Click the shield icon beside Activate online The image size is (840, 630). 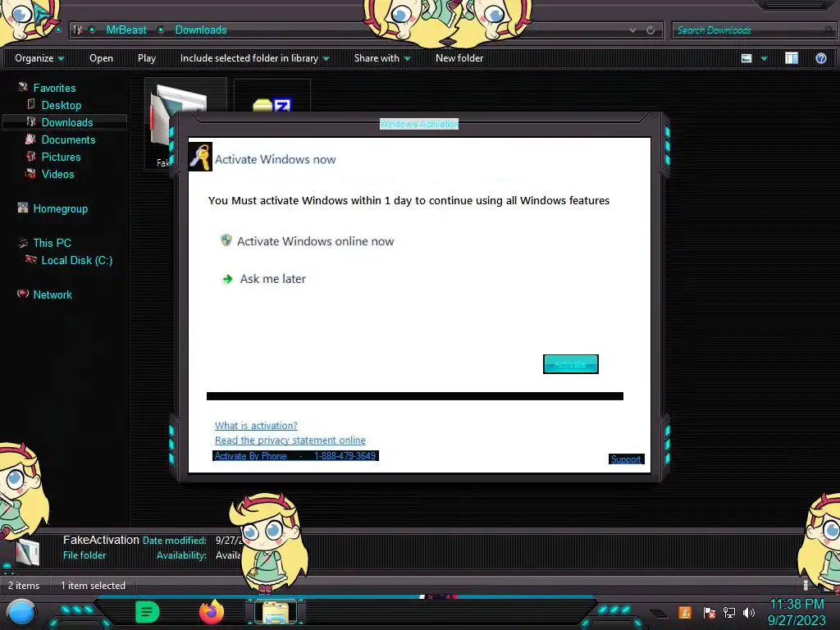pos(226,240)
